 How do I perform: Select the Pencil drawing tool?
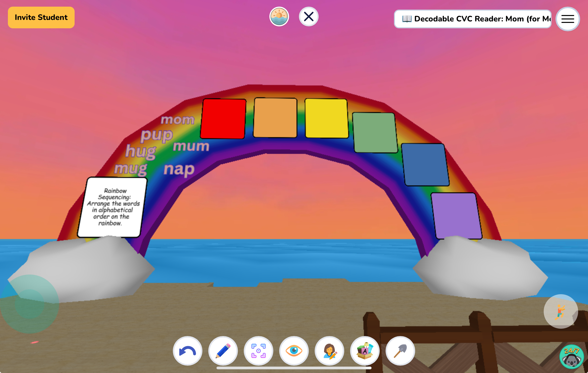[223, 351]
